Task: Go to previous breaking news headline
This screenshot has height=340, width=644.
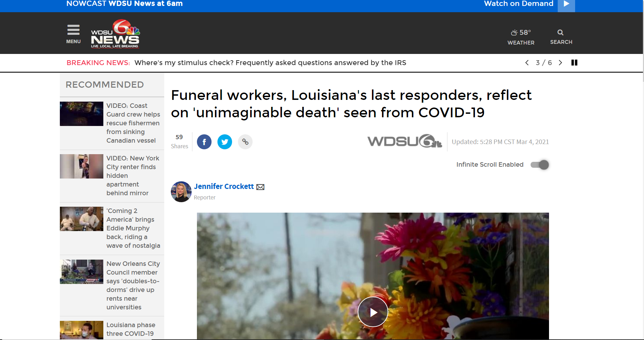Action: tap(527, 63)
